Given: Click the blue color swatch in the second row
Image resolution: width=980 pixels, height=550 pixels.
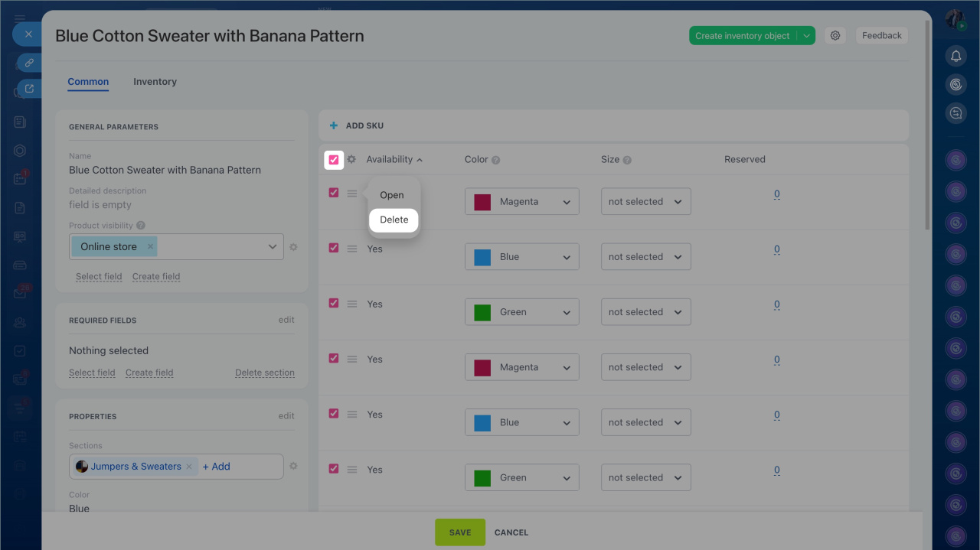Looking at the screenshot, I should [x=482, y=257].
